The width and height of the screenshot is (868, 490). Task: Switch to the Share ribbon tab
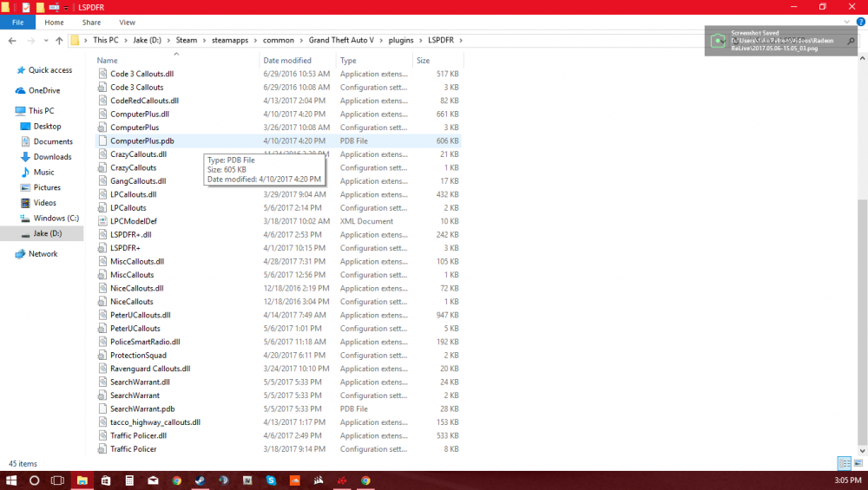91,23
